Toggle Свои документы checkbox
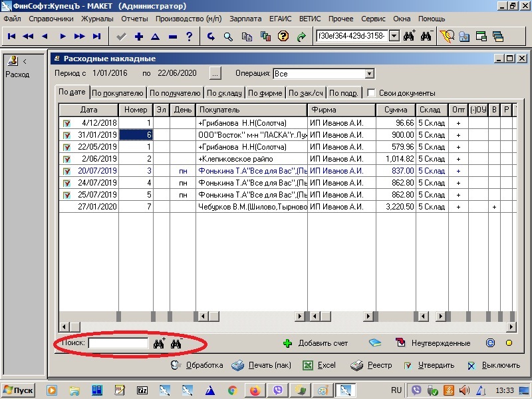 (371, 92)
